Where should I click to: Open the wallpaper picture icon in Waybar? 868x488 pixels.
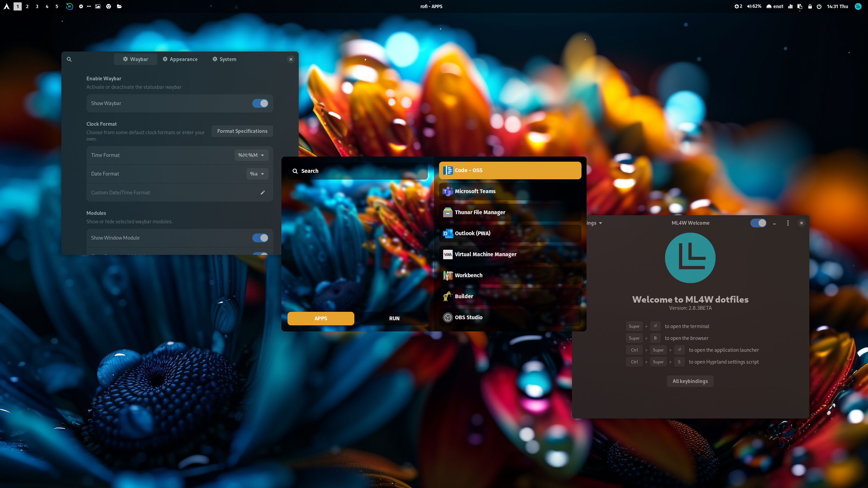coord(98,6)
